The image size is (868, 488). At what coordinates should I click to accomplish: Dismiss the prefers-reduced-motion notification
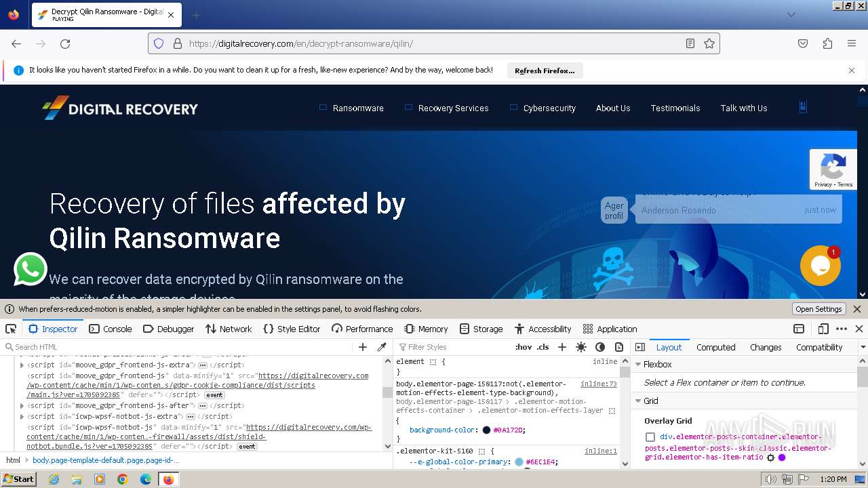point(857,309)
